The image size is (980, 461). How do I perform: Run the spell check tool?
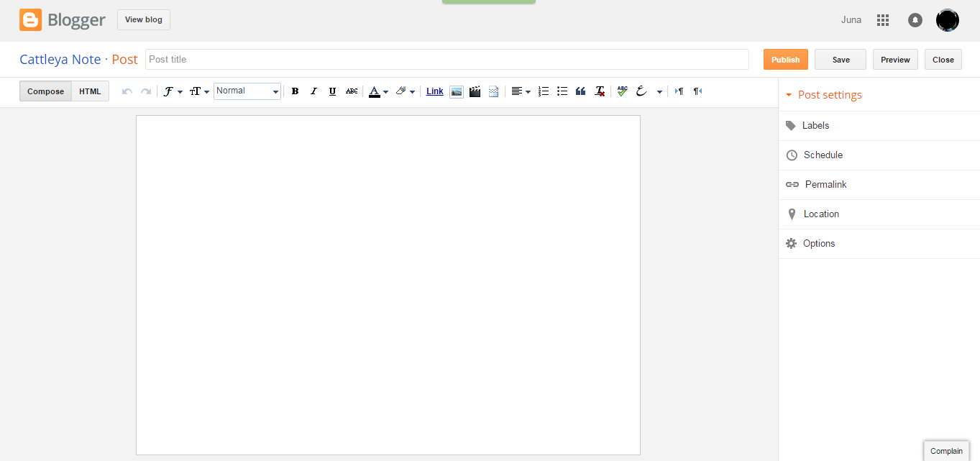click(623, 91)
